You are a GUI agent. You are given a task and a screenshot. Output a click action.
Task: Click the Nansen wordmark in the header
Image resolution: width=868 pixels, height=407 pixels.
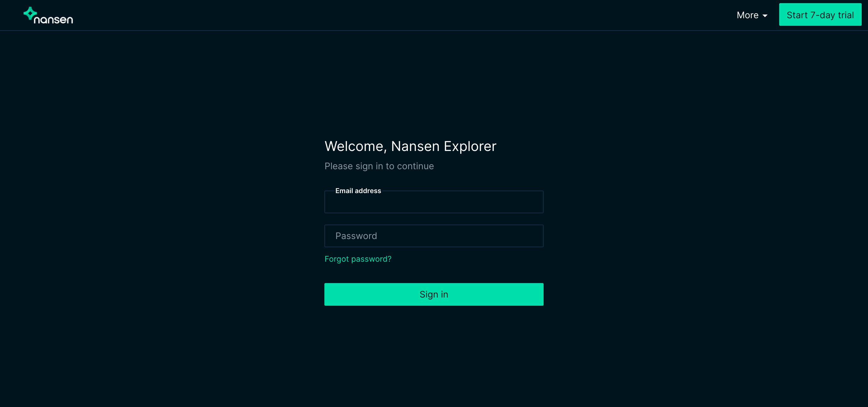(x=54, y=20)
